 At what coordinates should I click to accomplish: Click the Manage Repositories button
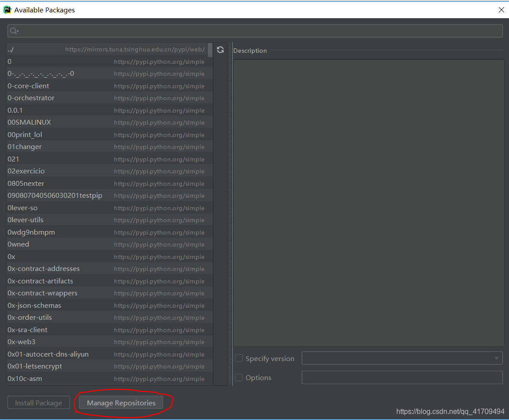tap(121, 403)
